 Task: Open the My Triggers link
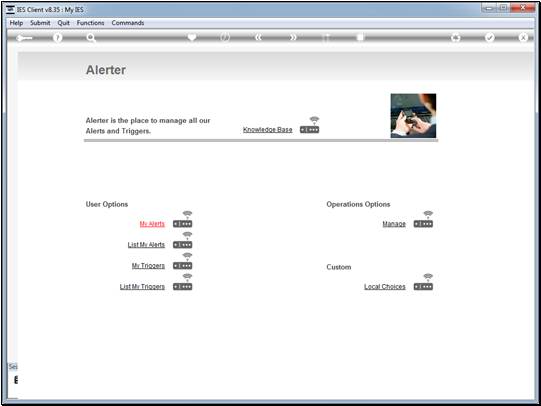point(148,266)
